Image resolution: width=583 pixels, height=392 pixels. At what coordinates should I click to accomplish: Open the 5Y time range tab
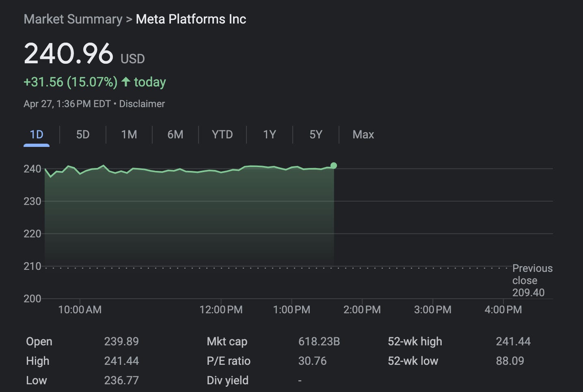[x=316, y=135]
